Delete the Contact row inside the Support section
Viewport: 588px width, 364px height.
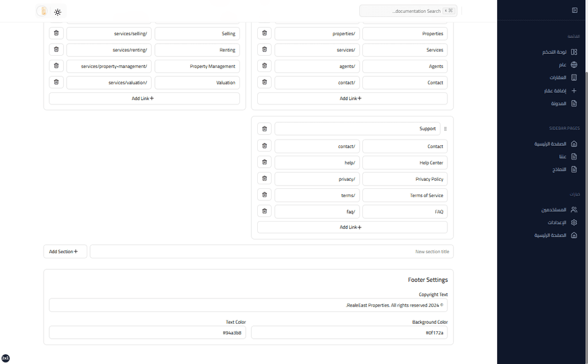pyautogui.click(x=264, y=146)
